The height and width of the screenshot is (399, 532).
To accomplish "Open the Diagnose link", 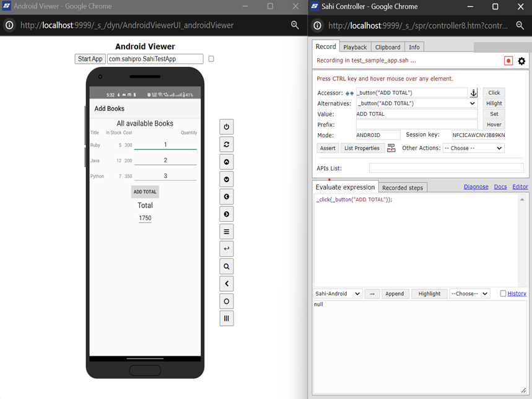I will [x=476, y=186].
